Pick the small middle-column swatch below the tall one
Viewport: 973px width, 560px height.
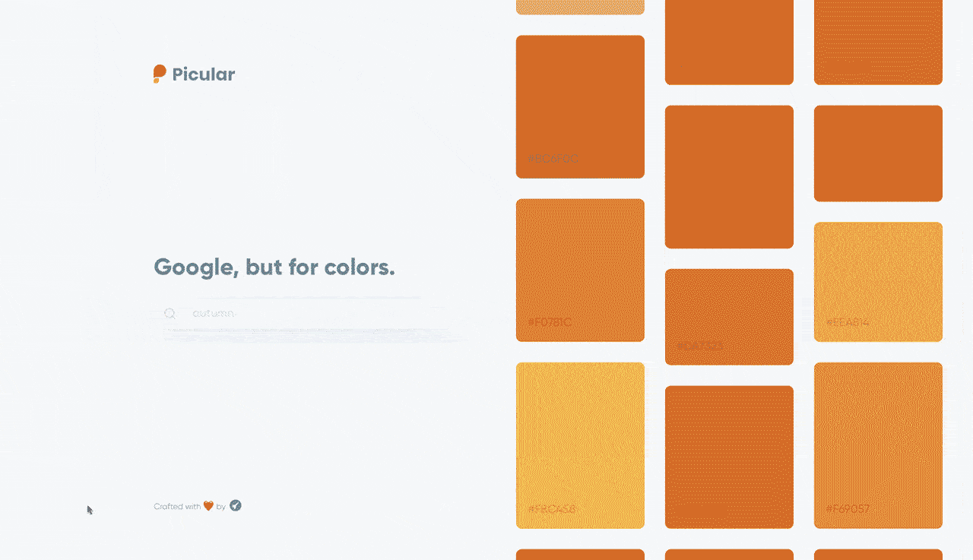tap(729, 316)
